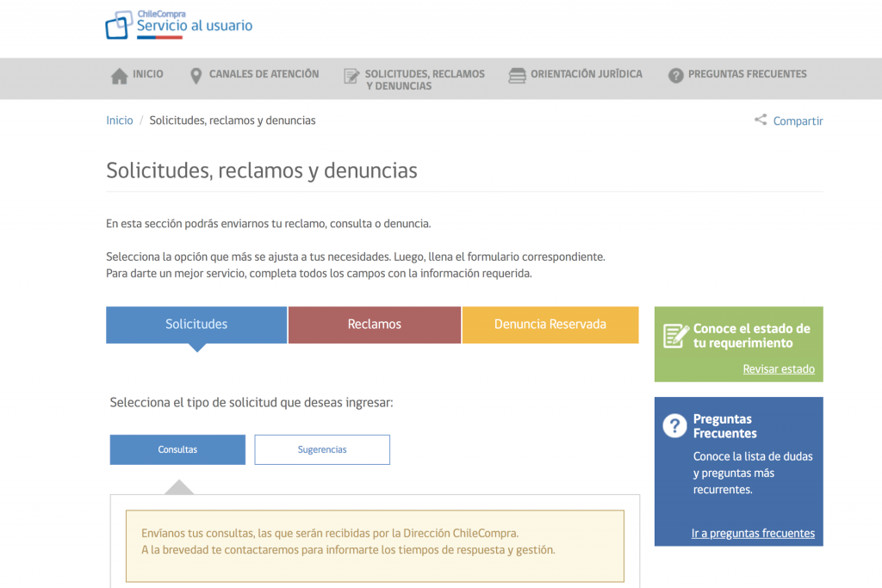Follow the Revisar estado link
The image size is (882, 588).
(779, 369)
